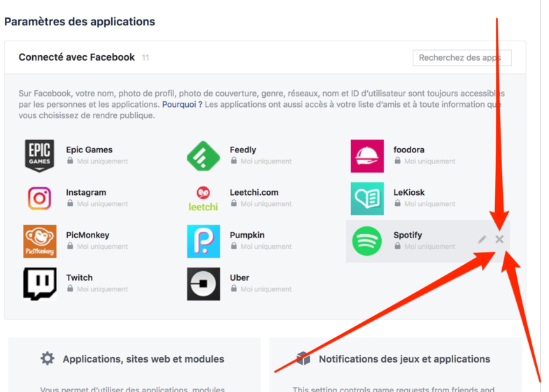Click Moi uniquement under Pumpkin
This screenshot has width=549, height=392.
[x=266, y=247]
